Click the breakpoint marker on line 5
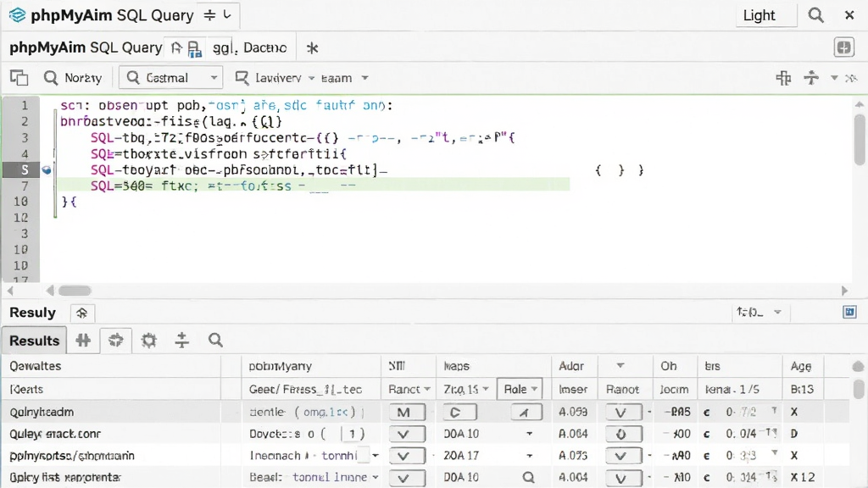 click(x=47, y=169)
